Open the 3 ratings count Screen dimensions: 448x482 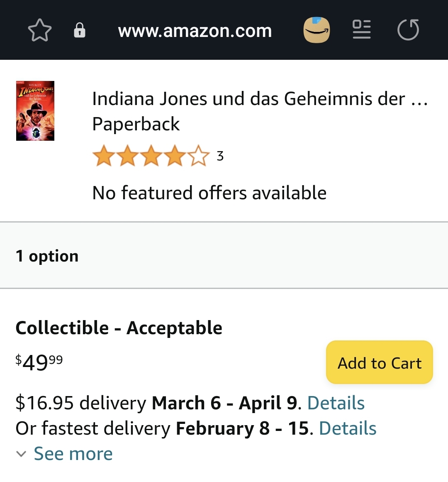click(220, 156)
